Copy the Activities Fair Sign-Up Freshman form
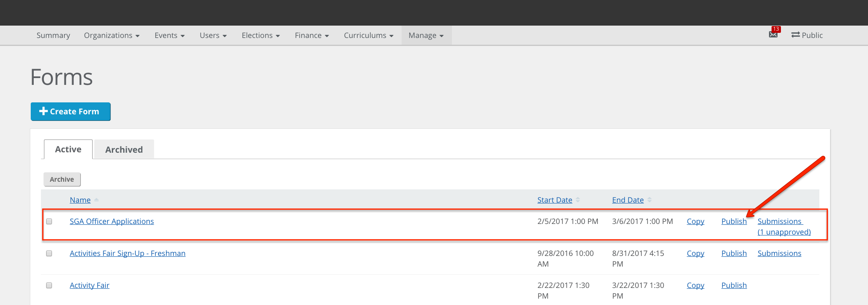Image resolution: width=868 pixels, height=305 pixels. 696,253
